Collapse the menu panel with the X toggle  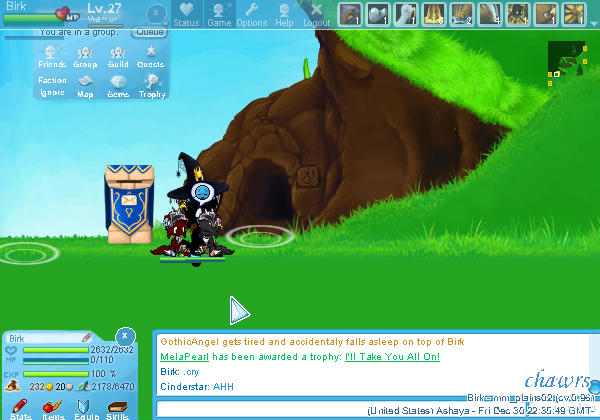155,14
